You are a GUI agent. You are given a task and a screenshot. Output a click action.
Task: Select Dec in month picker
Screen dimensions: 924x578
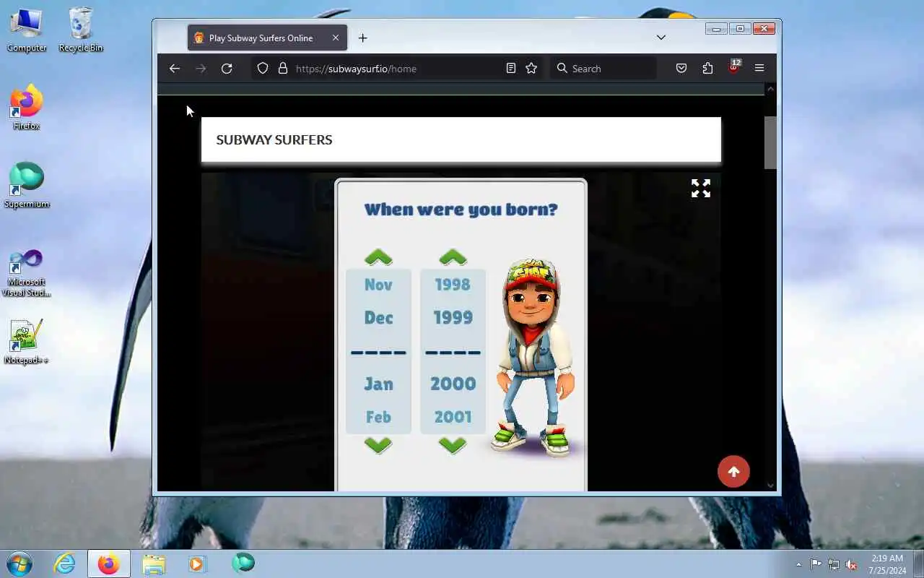(378, 318)
